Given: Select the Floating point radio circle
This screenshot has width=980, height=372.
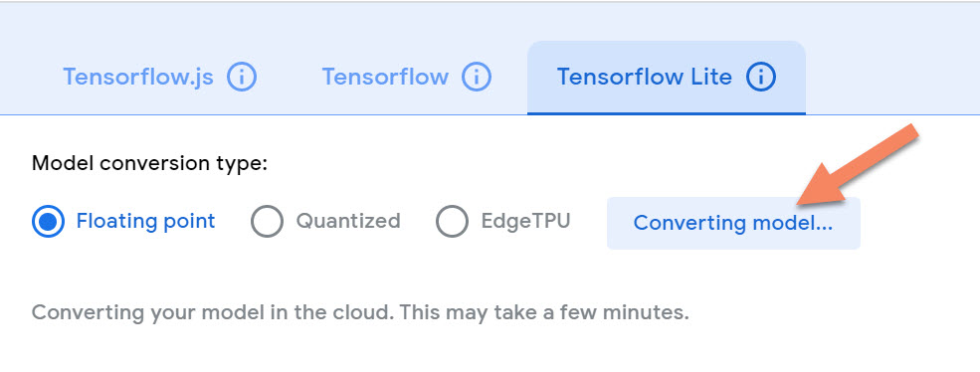Looking at the screenshot, I should [x=48, y=222].
